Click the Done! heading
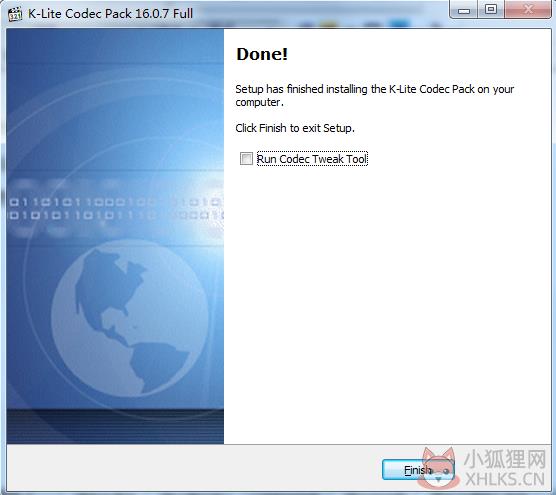 (x=262, y=54)
